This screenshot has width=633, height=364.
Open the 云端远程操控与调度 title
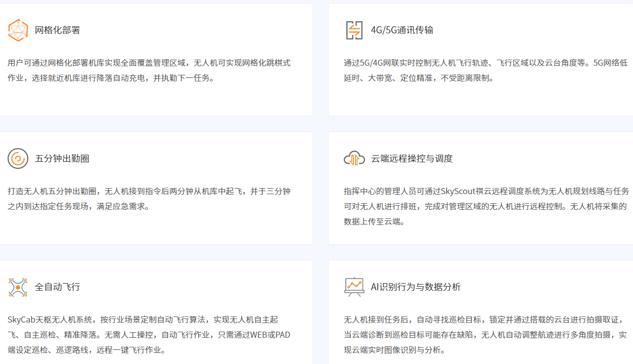pos(412,159)
